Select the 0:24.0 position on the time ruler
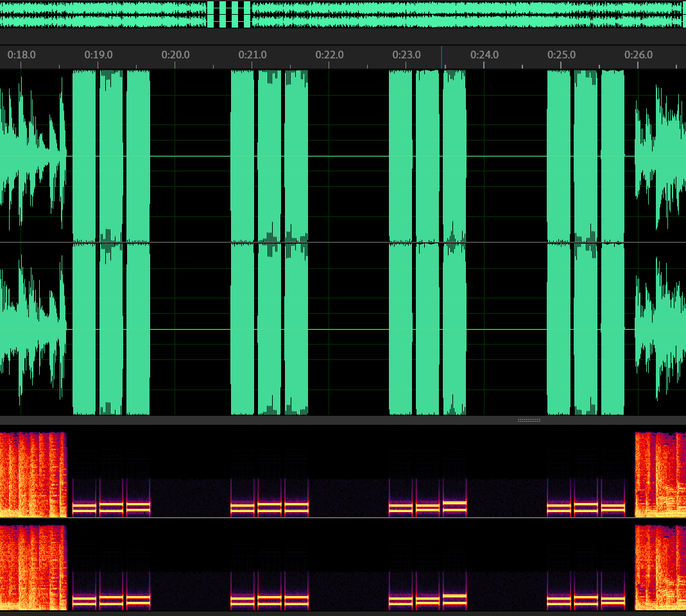This screenshot has width=686, height=616. point(484,55)
